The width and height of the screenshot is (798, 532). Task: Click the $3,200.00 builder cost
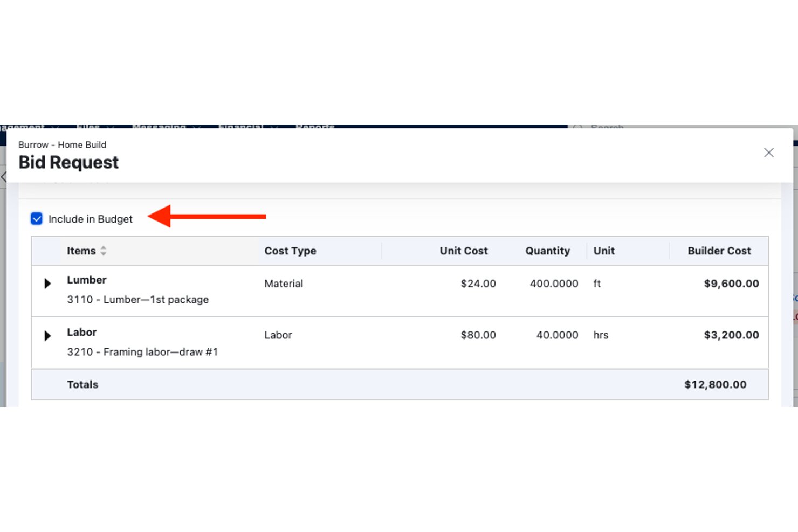pyautogui.click(x=731, y=335)
